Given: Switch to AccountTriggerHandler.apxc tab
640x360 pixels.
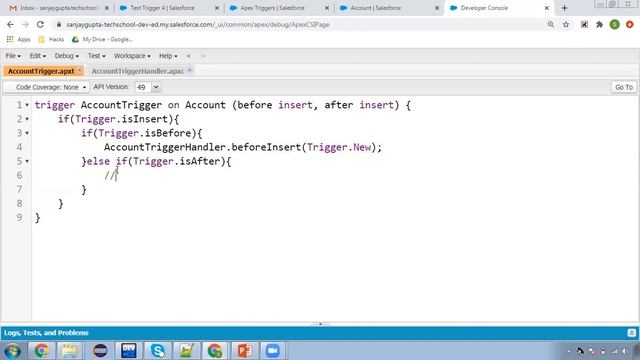Looking at the screenshot, I should tap(137, 71).
